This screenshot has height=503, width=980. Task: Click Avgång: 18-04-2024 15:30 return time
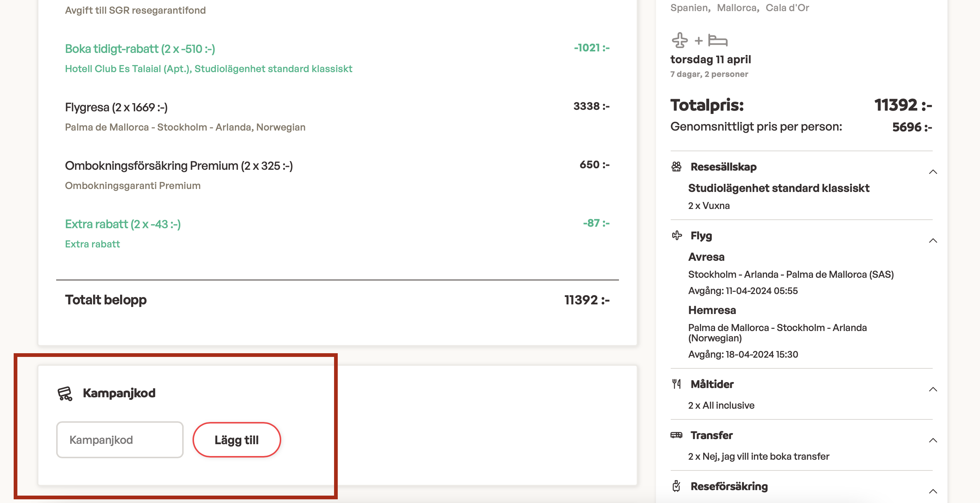[x=743, y=354]
